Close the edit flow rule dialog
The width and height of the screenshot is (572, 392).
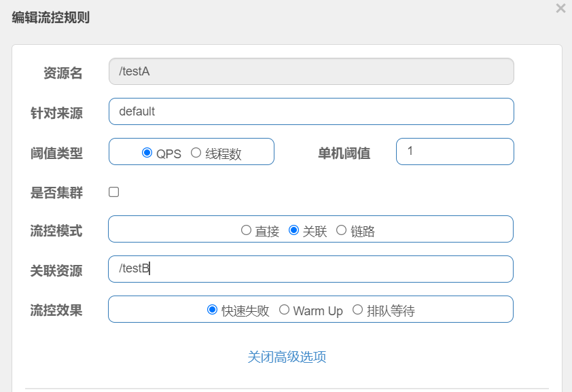point(560,8)
